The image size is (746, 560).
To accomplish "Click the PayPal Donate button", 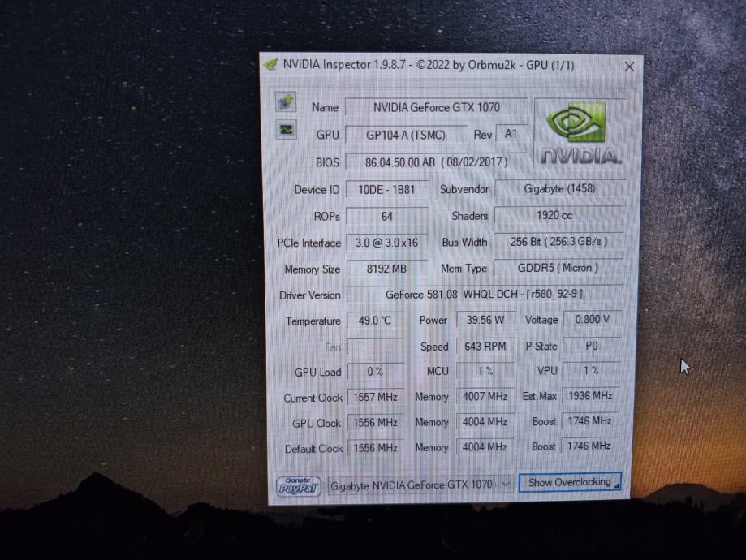I will click(298, 486).
